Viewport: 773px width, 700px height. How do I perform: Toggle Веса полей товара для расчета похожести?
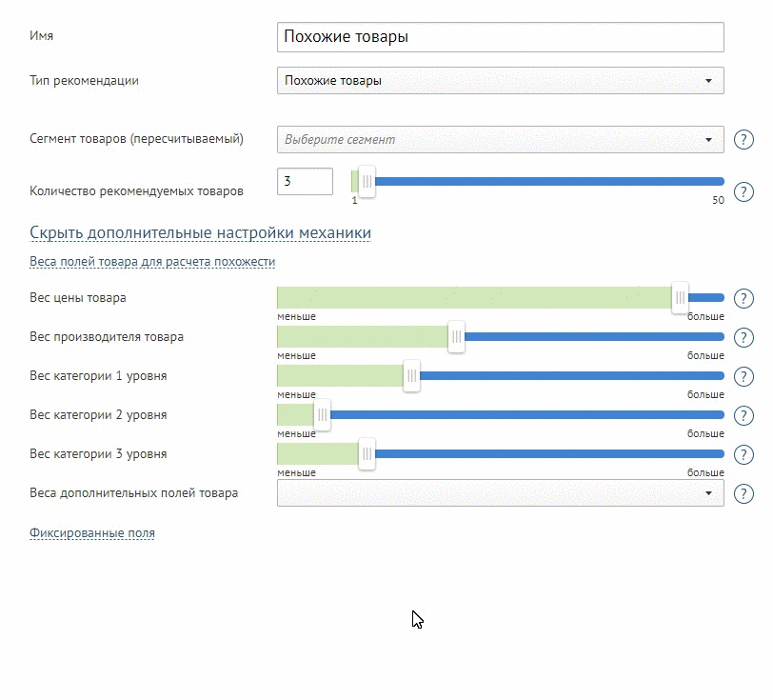pyautogui.click(x=152, y=262)
